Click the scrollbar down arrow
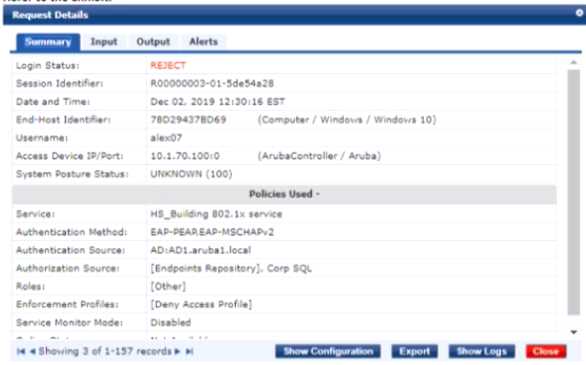 [x=574, y=332]
